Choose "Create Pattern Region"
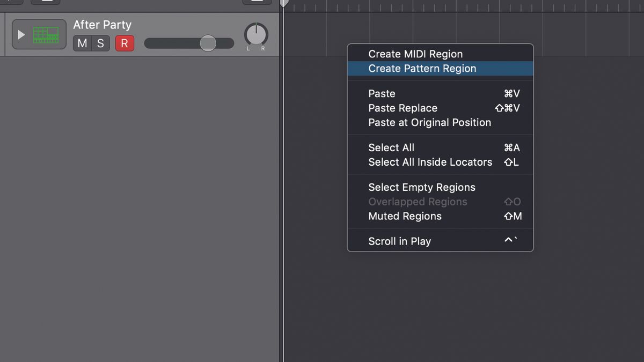Image resolution: width=644 pixels, height=362 pixels. coord(422,69)
